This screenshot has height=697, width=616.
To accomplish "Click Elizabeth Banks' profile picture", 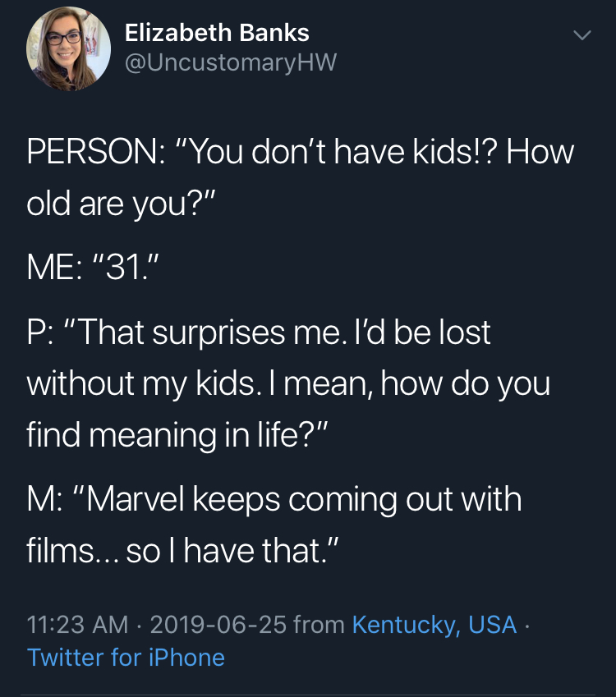I will [69, 49].
